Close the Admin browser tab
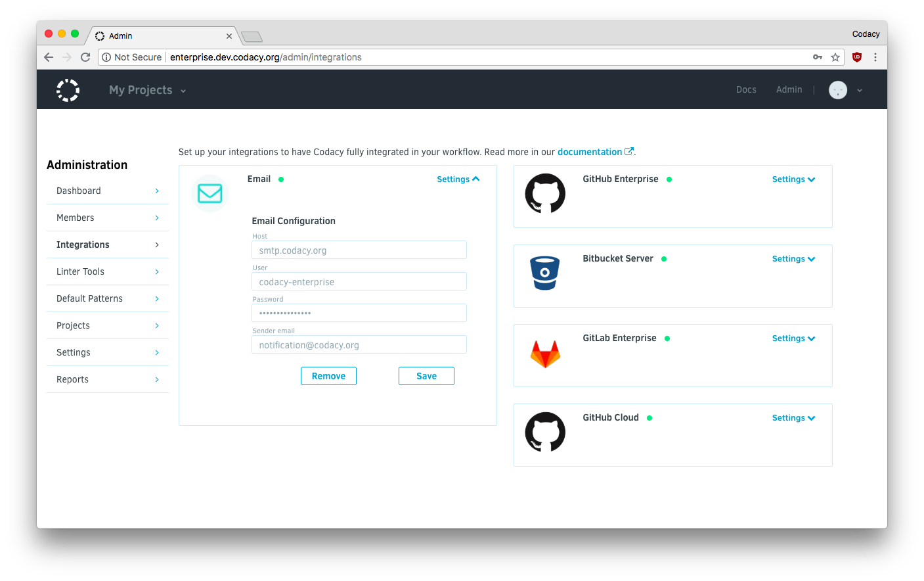Image resolution: width=924 pixels, height=581 pixels. [229, 36]
